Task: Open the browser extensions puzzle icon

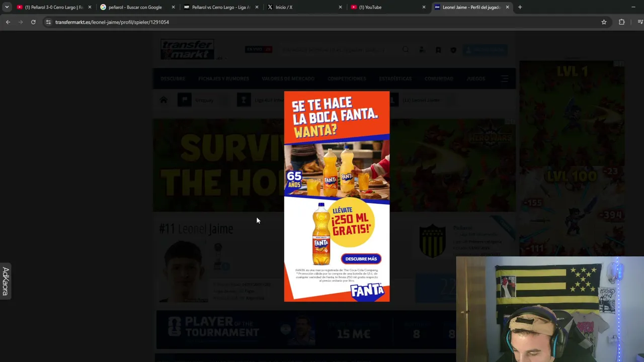Action: [x=622, y=22]
